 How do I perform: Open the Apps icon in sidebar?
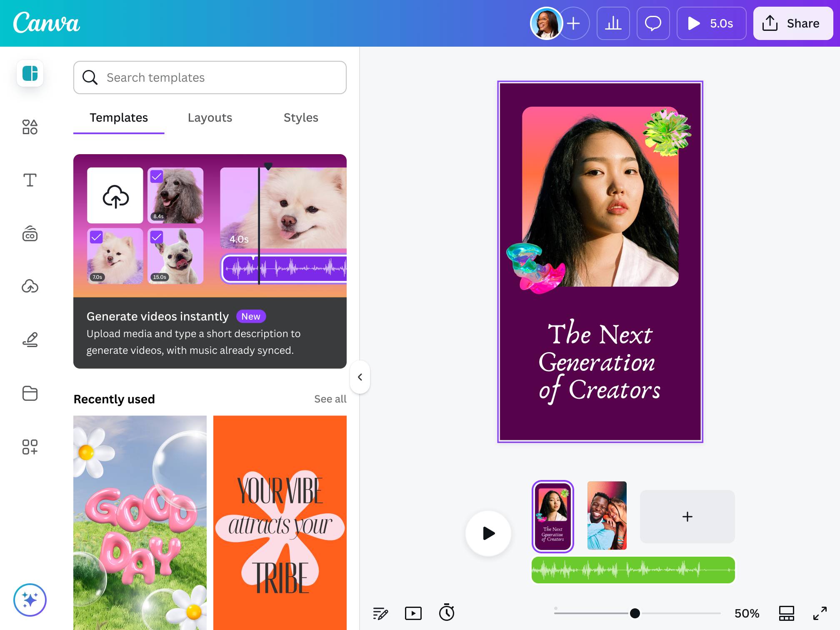tap(30, 447)
